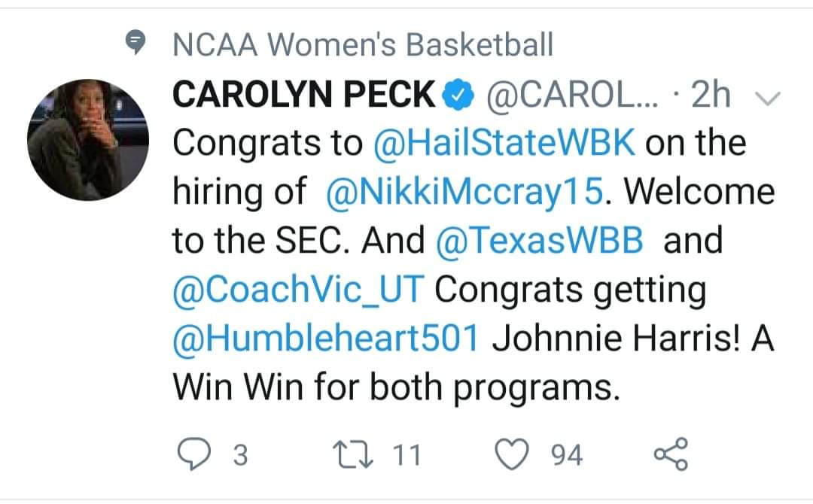Open the @NikkiMccray15 profile mention
Screen dimensions: 813x504
pos(464,193)
